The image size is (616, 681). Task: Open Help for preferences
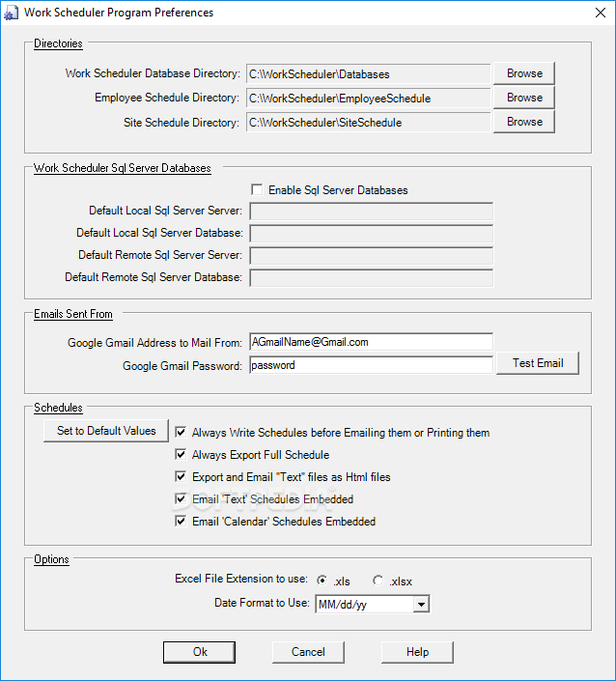pyautogui.click(x=417, y=652)
